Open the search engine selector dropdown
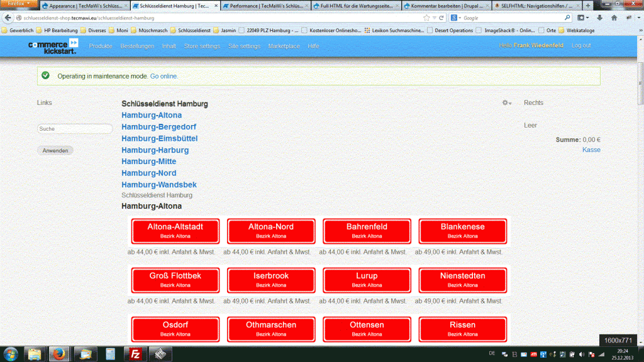Viewport: 644px width, 362px height. coord(455,18)
